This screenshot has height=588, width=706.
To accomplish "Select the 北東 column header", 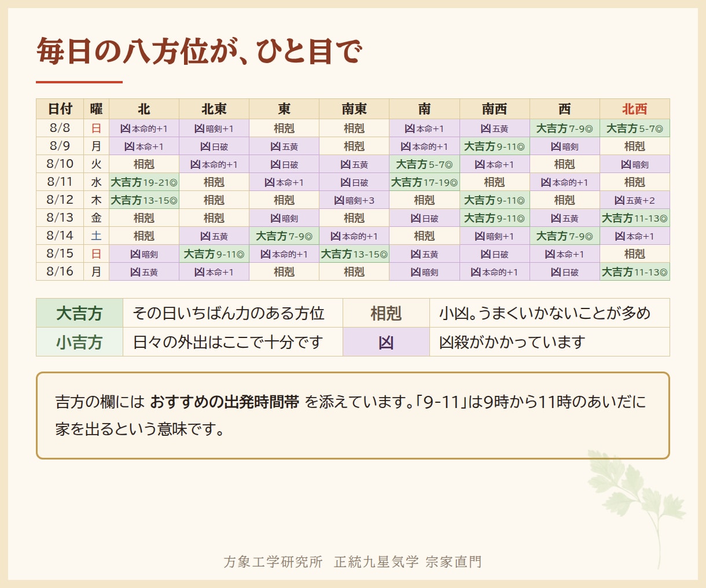I will (x=214, y=109).
